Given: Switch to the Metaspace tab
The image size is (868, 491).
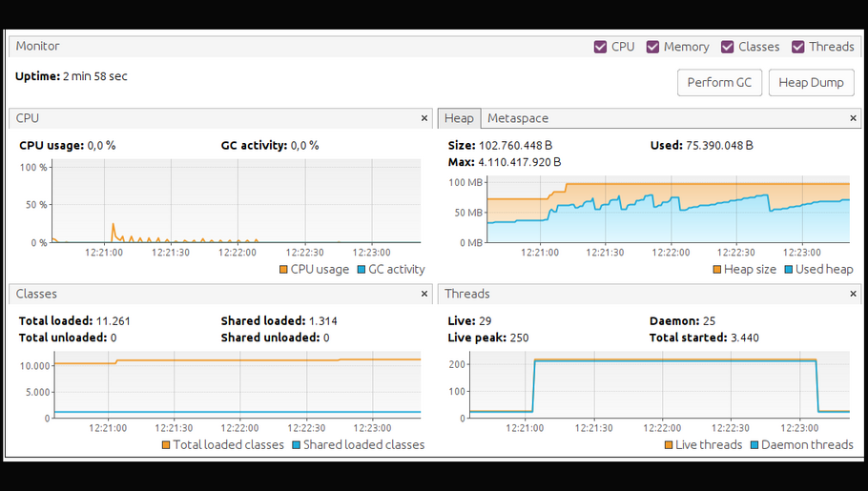Looking at the screenshot, I should pyautogui.click(x=517, y=118).
